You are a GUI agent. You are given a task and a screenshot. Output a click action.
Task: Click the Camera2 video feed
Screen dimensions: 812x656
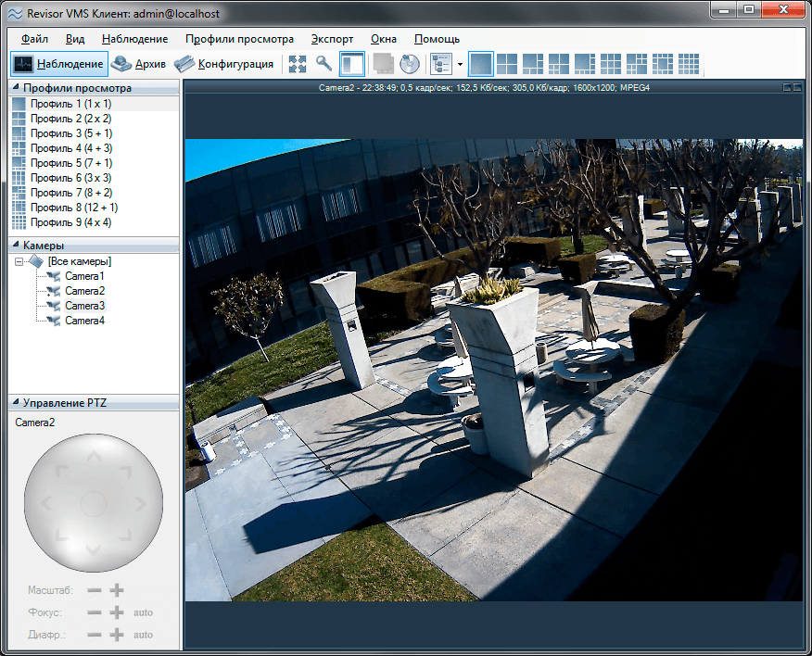(x=493, y=370)
